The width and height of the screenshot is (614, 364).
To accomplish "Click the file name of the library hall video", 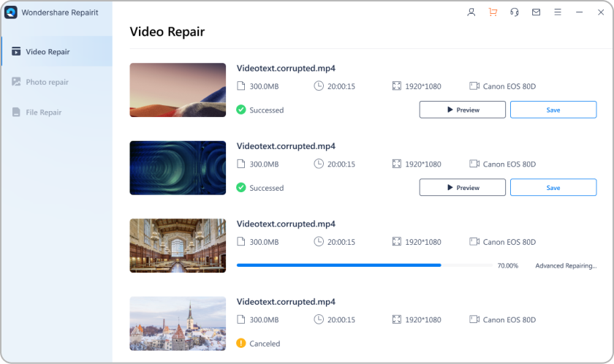I will pyautogui.click(x=286, y=224).
